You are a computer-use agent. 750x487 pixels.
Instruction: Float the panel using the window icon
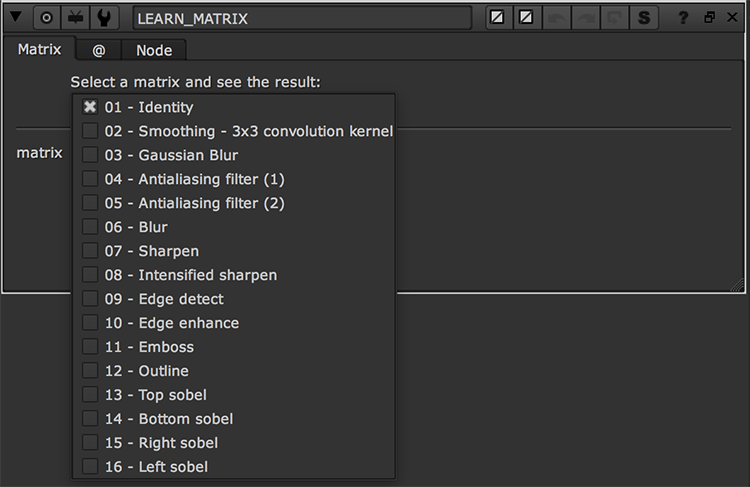[709, 18]
